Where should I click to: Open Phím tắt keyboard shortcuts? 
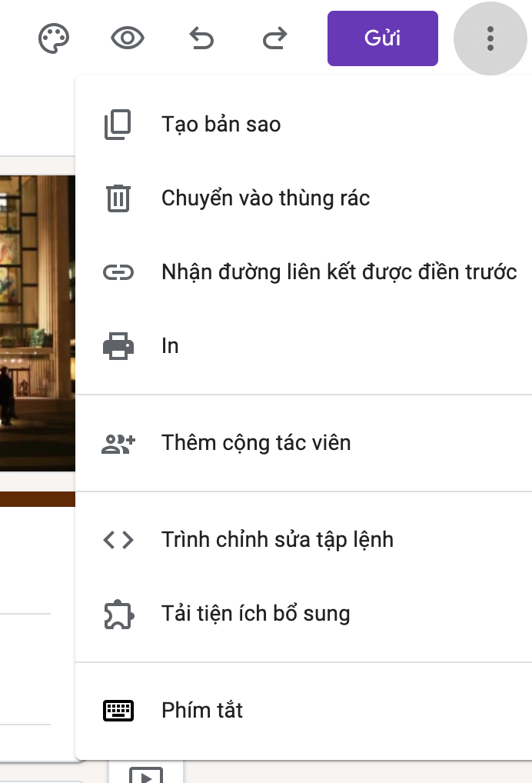point(202,711)
